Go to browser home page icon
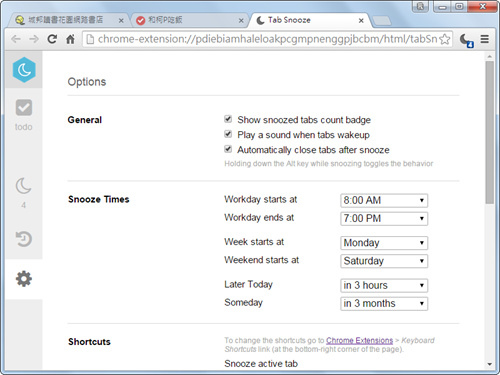 [70, 39]
